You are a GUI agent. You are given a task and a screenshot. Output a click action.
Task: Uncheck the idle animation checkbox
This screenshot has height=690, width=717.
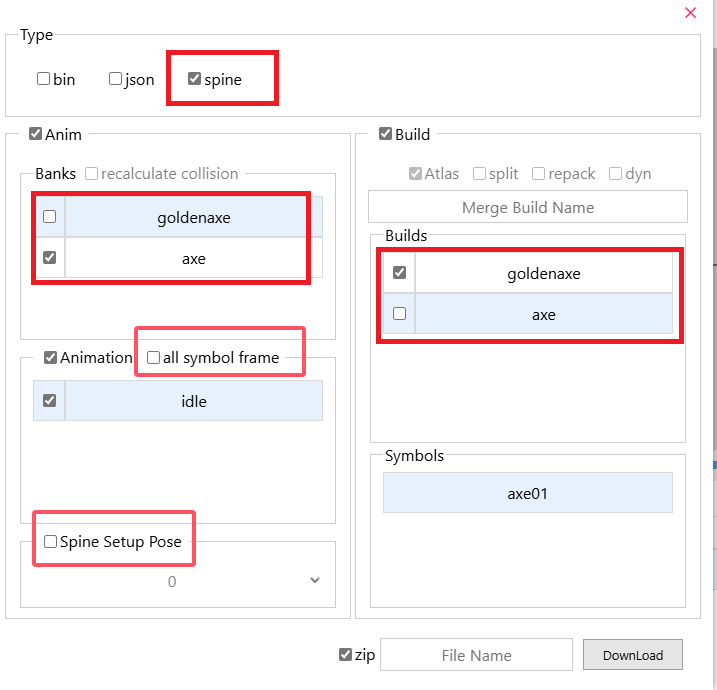[50, 401]
